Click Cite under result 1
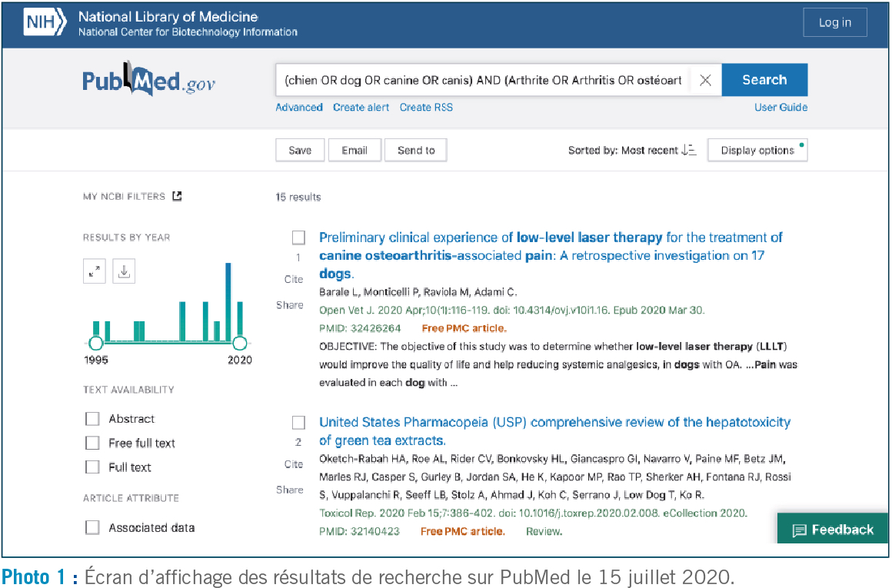The height and width of the screenshot is (588, 892). (294, 279)
